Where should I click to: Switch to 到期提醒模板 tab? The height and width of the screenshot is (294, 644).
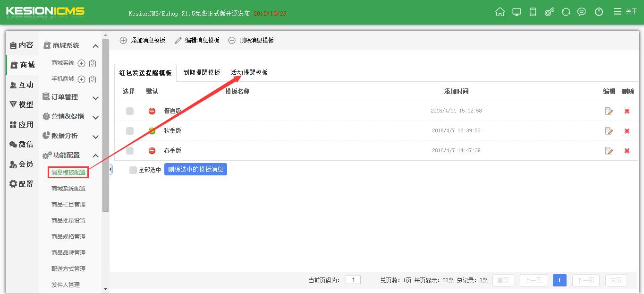[202, 73]
